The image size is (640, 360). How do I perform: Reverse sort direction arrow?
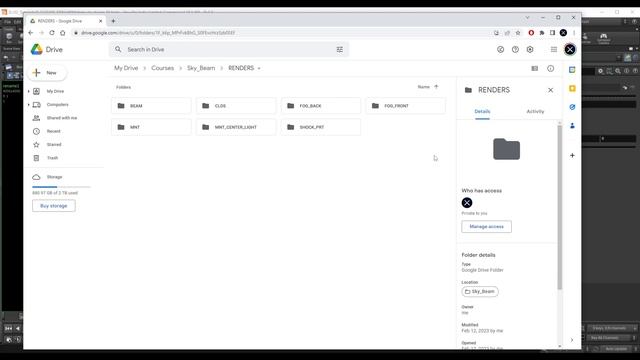tap(436, 87)
